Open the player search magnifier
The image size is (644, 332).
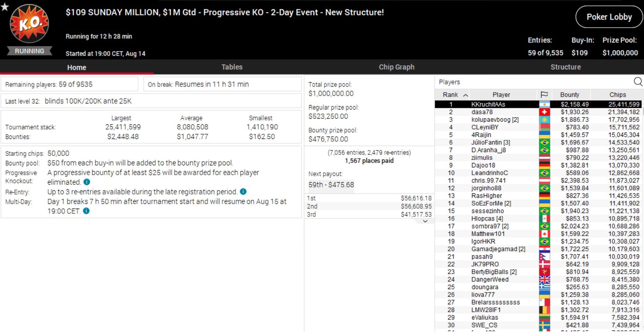pyautogui.click(x=638, y=81)
